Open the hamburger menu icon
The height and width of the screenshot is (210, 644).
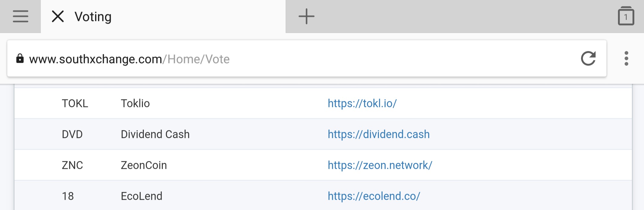[20, 16]
